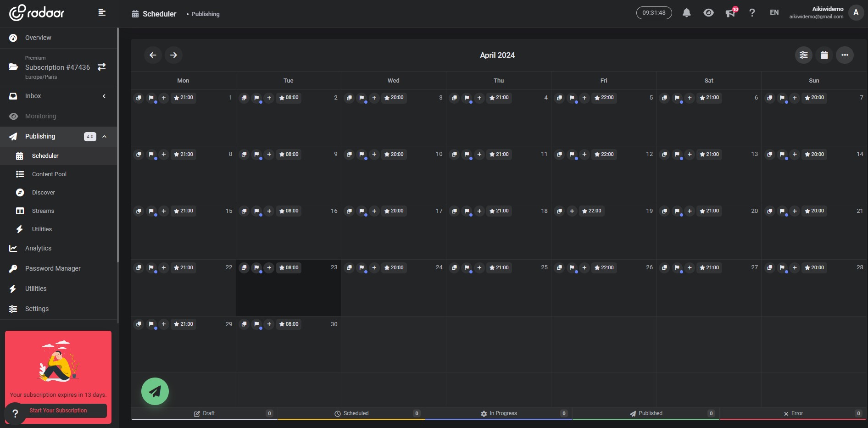Add post with plus on April 29
868x428 pixels.
click(164, 324)
